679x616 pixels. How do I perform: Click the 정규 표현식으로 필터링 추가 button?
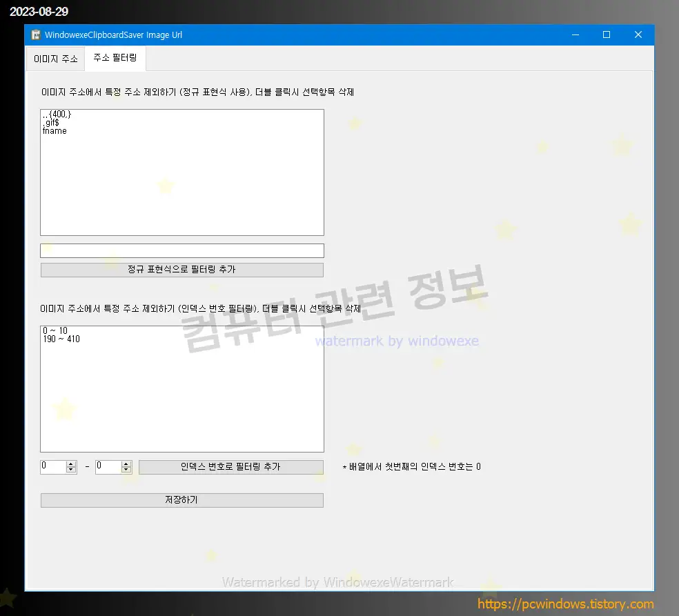pyautogui.click(x=182, y=270)
